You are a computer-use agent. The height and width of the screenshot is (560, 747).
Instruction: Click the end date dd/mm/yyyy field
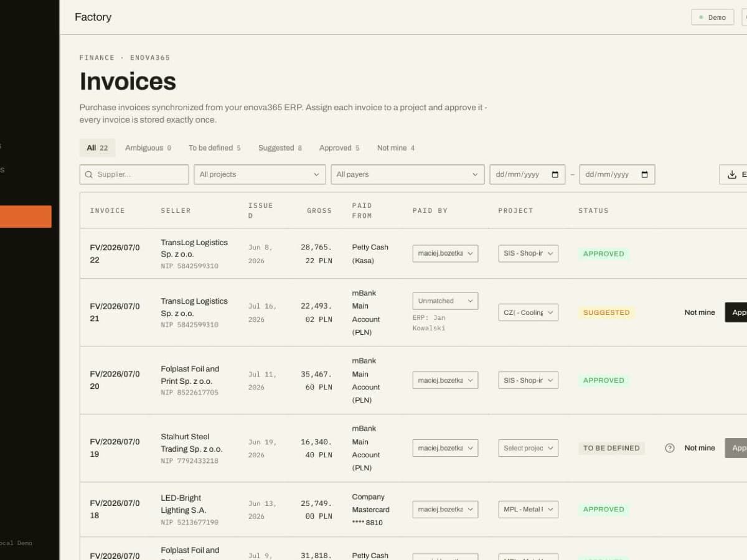coord(617,175)
